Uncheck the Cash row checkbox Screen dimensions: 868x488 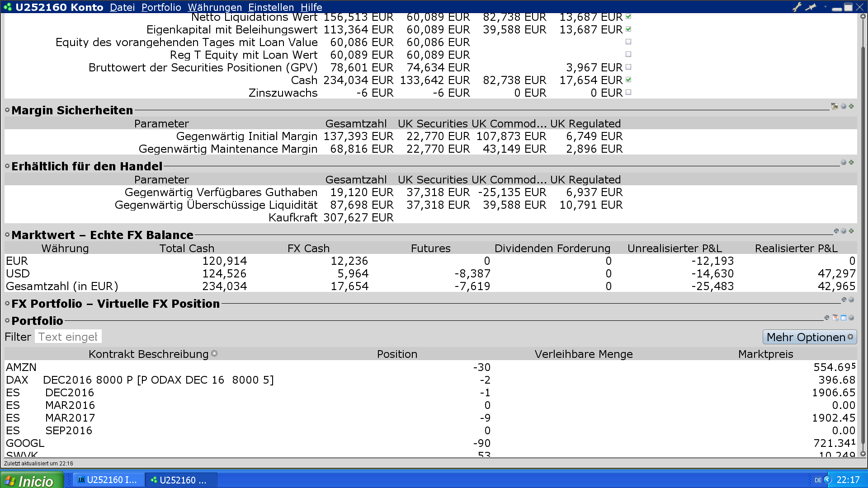[628, 80]
